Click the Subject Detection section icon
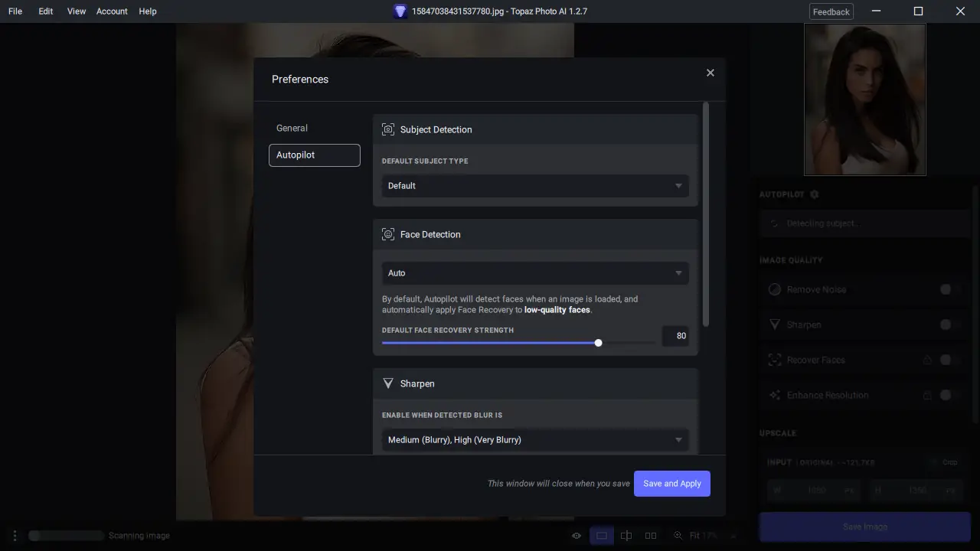 pos(388,129)
